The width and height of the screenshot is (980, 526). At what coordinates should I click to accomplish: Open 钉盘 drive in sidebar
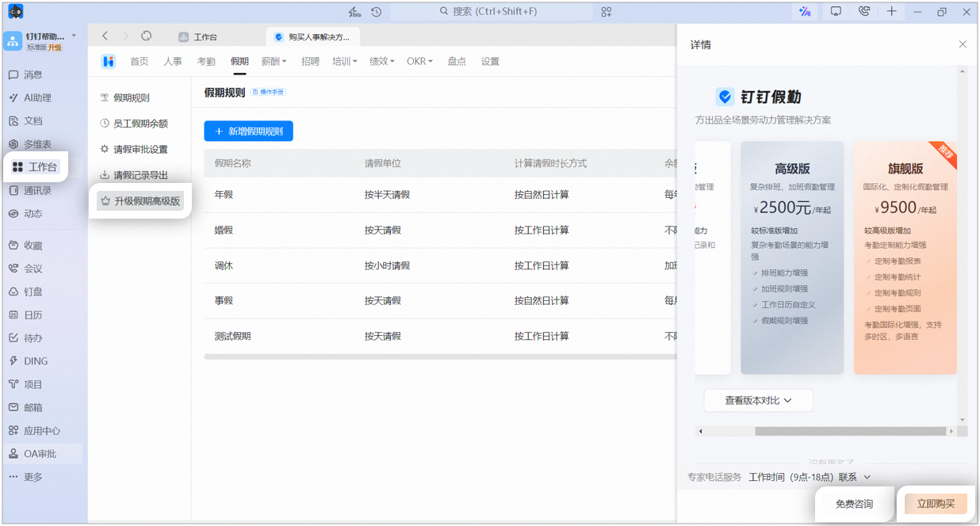(25, 292)
